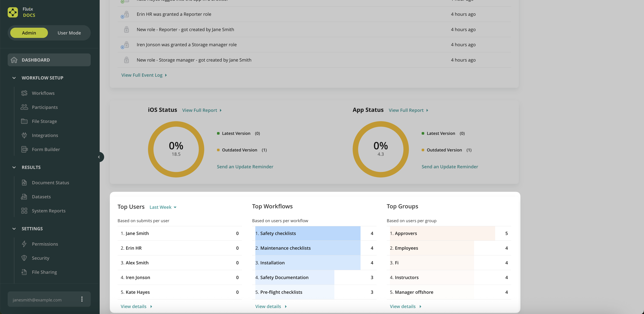This screenshot has width=644, height=314.
Task: Click the Security shield icon
Action: pyautogui.click(x=24, y=258)
